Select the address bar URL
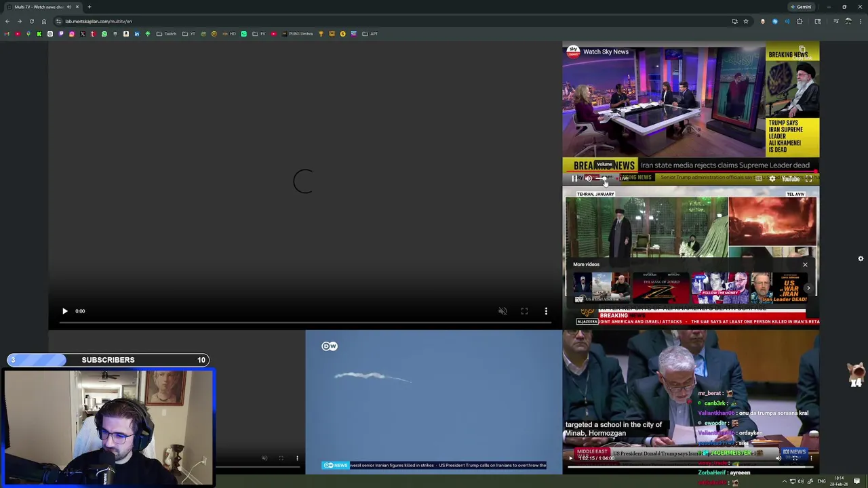The image size is (868, 488). tap(98, 21)
